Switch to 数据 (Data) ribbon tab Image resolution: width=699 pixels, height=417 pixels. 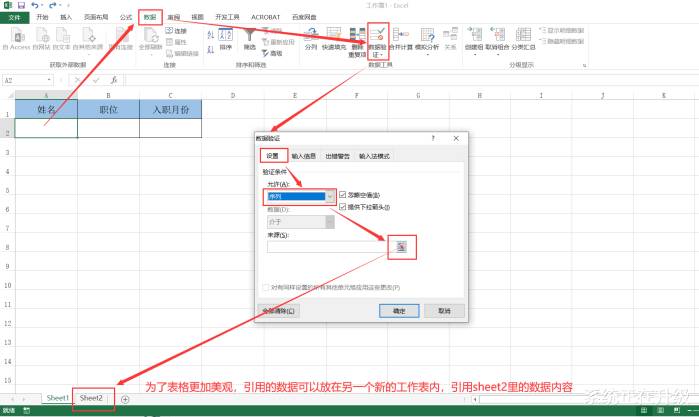click(x=150, y=17)
